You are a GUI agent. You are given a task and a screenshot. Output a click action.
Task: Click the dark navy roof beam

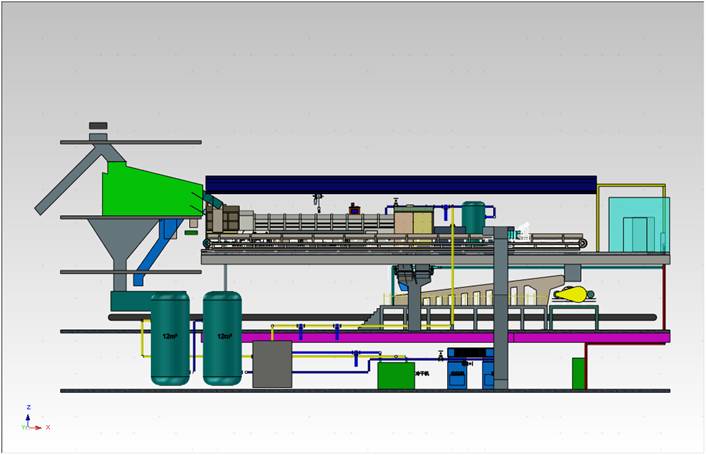(400, 184)
